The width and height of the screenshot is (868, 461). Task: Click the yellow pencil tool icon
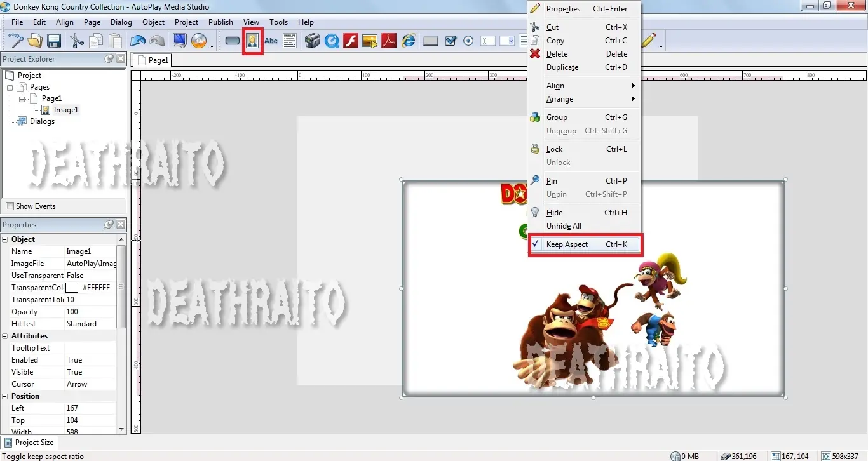[649, 41]
